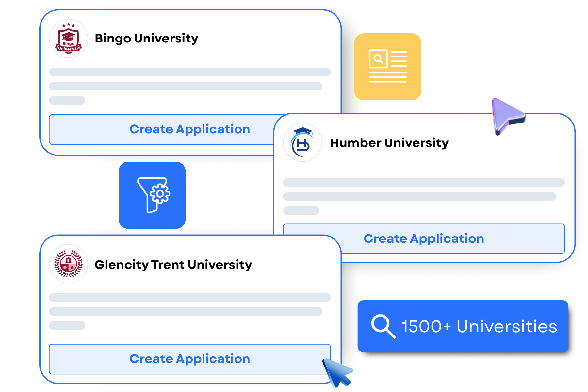588x392 pixels.
Task: Click the Humber University graduation cap logo
Action: pyautogui.click(x=302, y=142)
